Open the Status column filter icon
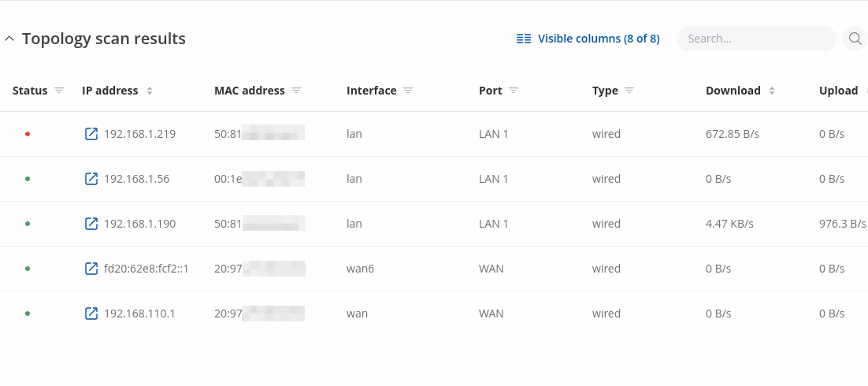 (x=59, y=91)
